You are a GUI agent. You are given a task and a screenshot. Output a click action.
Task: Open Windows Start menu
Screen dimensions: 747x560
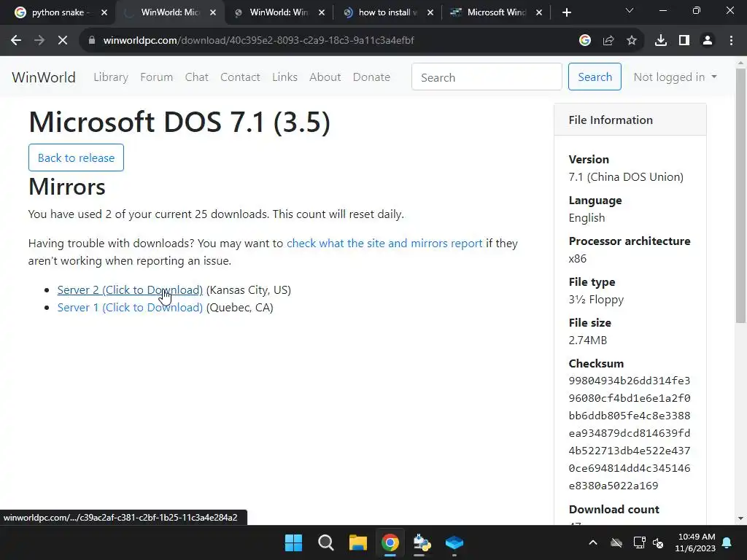coord(293,542)
